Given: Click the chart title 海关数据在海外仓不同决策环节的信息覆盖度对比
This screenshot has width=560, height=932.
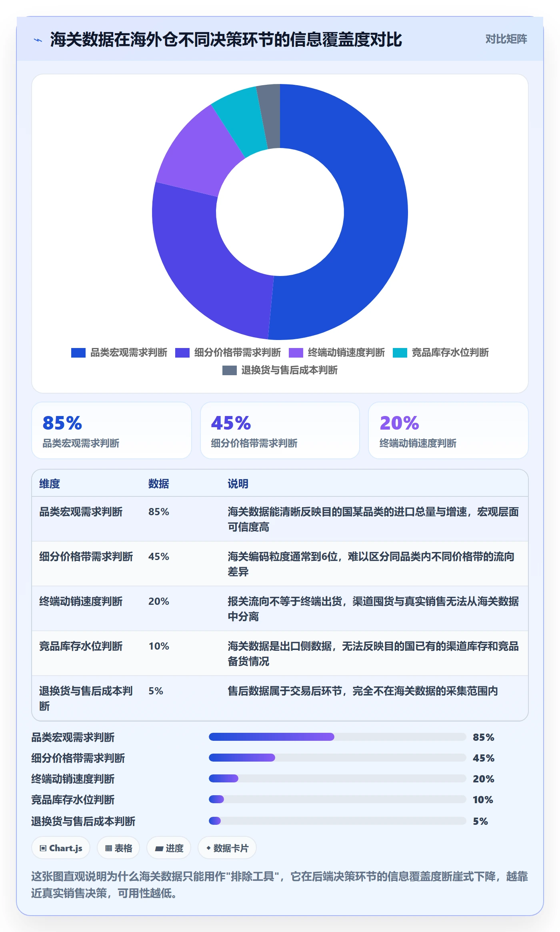Looking at the screenshot, I should point(226,40).
